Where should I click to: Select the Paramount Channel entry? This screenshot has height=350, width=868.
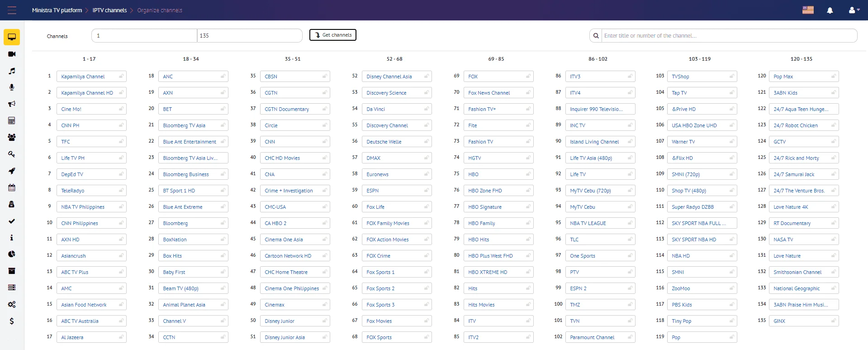pyautogui.click(x=600, y=337)
